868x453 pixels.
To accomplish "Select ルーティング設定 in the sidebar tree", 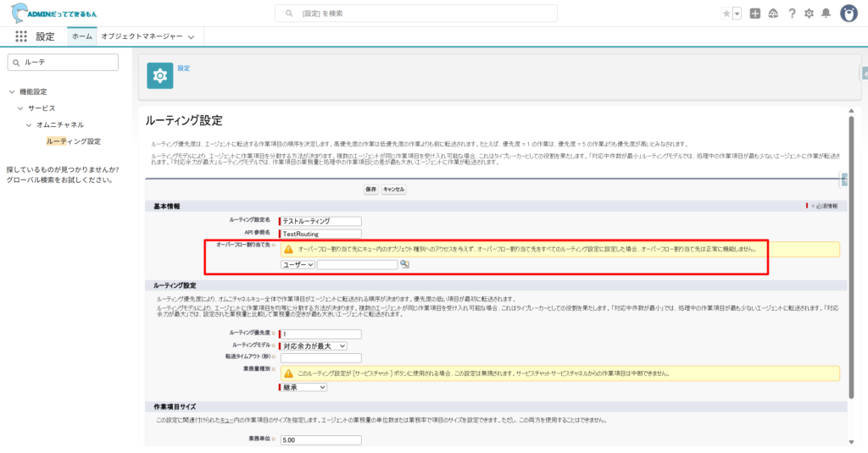I will (74, 141).
